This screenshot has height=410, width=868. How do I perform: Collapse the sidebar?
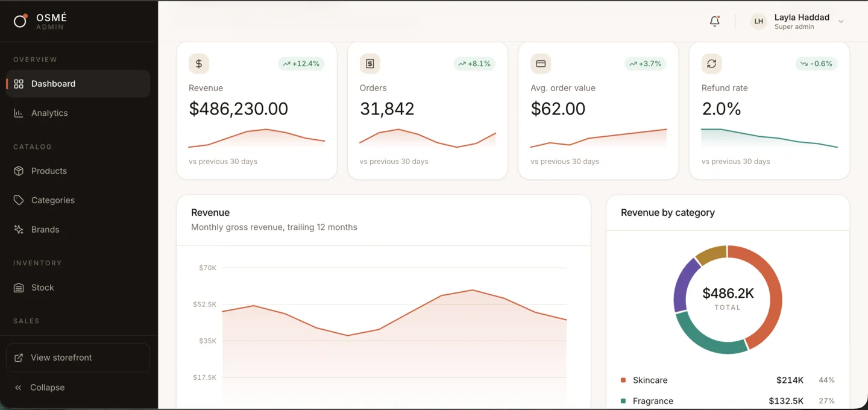coord(78,388)
